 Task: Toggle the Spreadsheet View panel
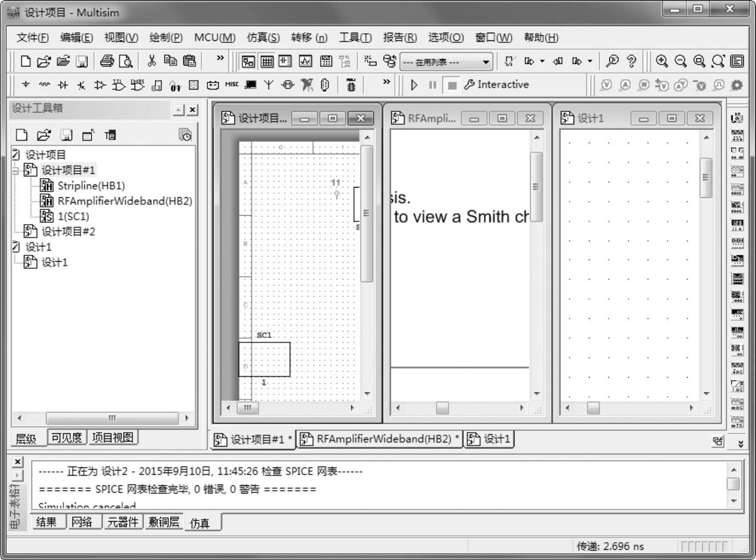coord(267,62)
